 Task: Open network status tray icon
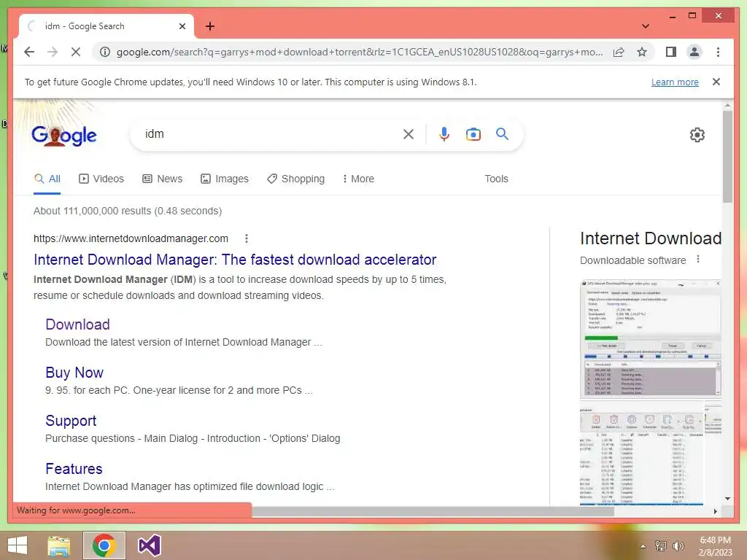tap(661, 546)
